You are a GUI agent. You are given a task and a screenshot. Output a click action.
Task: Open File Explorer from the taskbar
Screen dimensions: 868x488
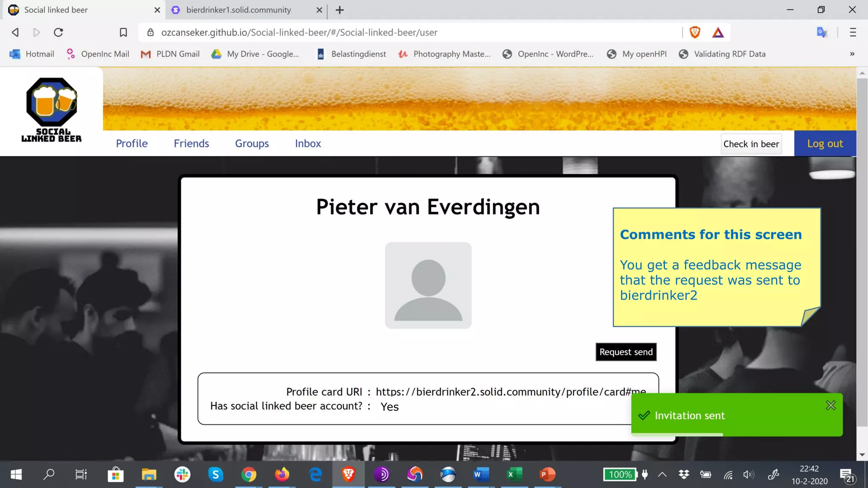click(x=149, y=474)
